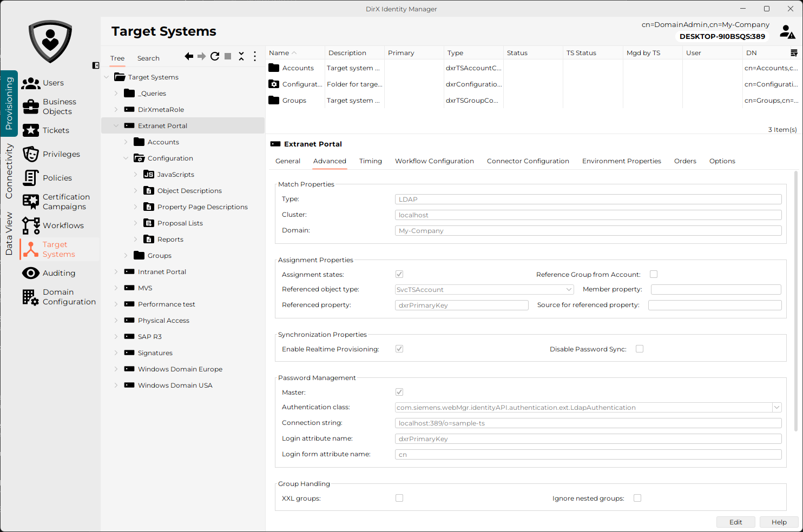Switch to the Timing tab

371,161
